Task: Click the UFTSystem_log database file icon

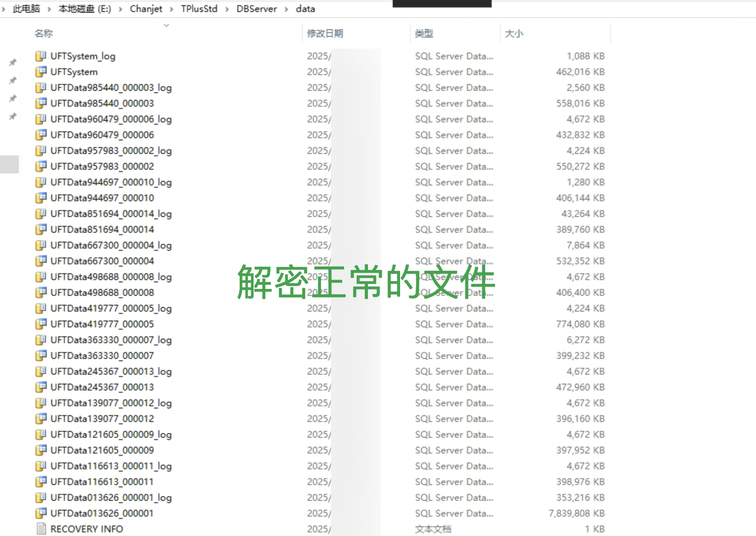Action: click(41, 56)
